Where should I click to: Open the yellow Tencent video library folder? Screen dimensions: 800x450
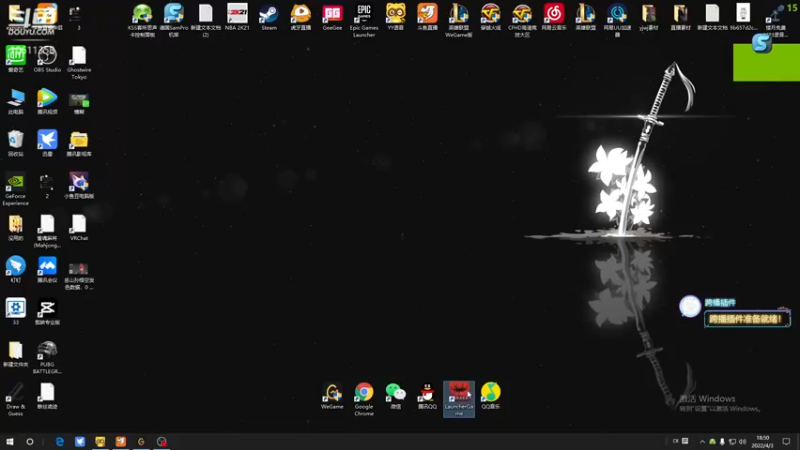point(79,143)
